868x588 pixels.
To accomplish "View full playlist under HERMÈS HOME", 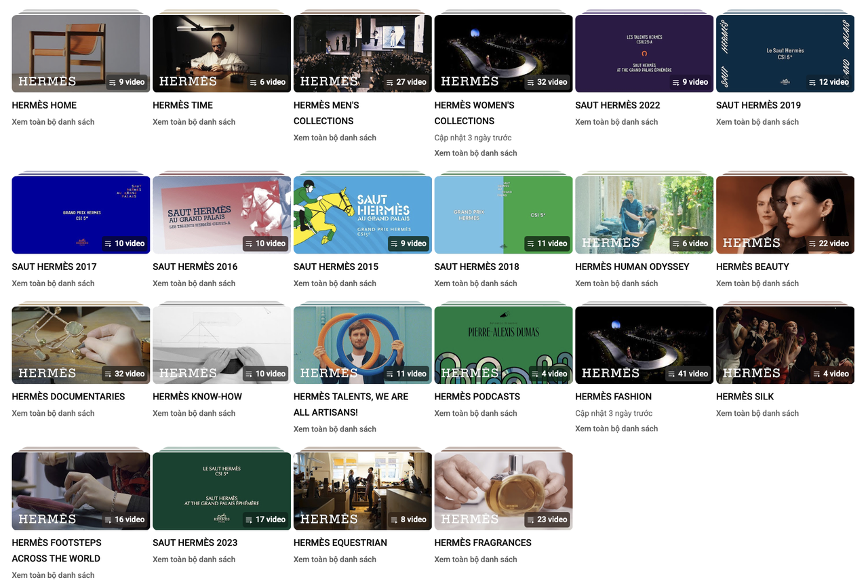I will (53, 122).
